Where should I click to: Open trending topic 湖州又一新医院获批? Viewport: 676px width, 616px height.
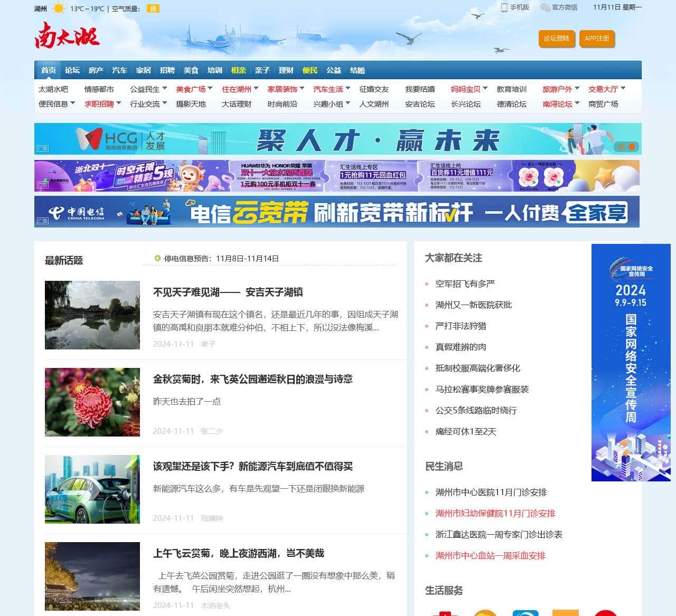pyautogui.click(x=474, y=305)
